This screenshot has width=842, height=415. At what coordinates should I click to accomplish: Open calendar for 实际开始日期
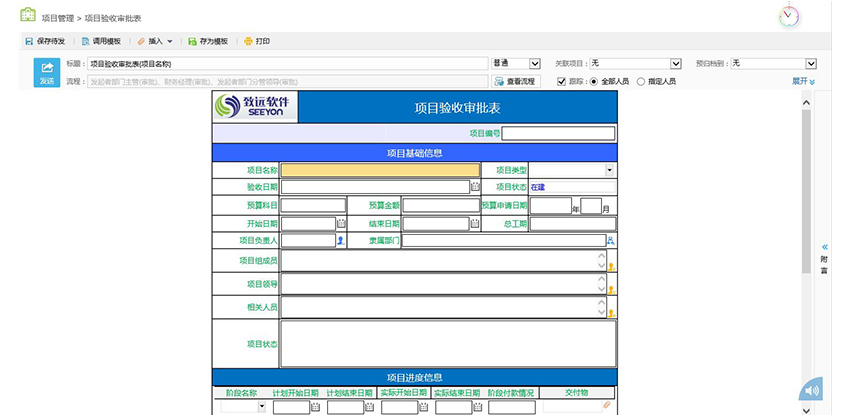coord(424,407)
